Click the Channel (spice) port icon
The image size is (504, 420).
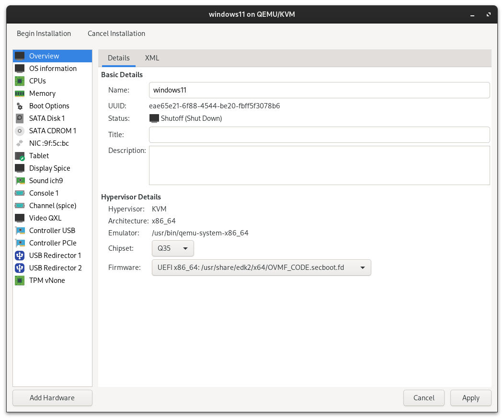pyautogui.click(x=20, y=206)
